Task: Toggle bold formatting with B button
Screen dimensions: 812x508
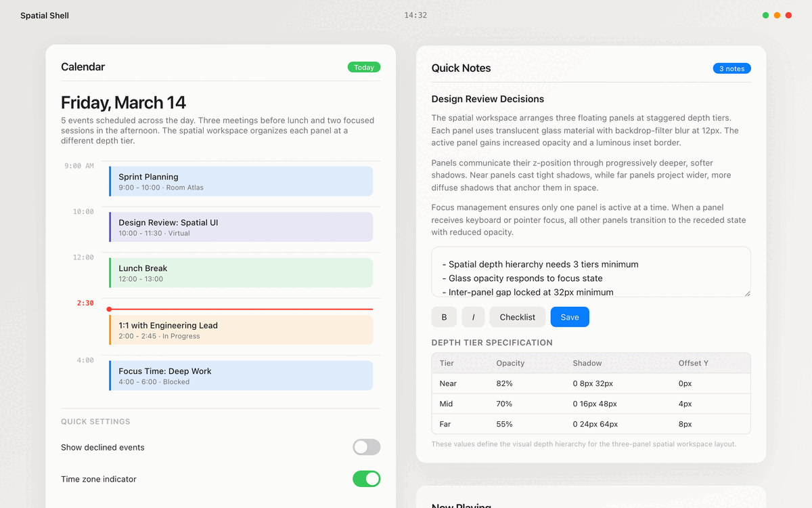Action: point(444,317)
